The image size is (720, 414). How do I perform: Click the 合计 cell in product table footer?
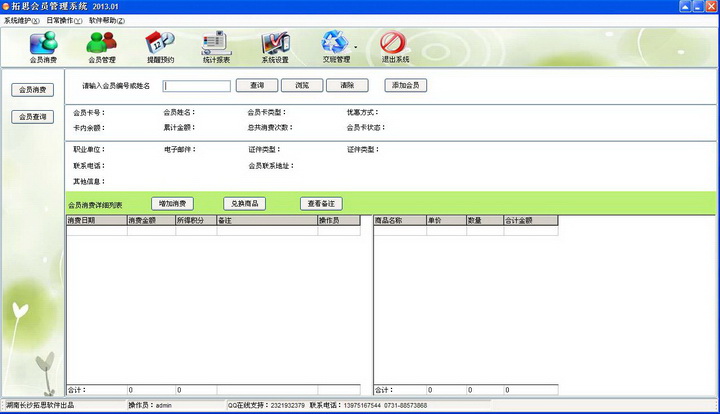click(x=400, y=390)
